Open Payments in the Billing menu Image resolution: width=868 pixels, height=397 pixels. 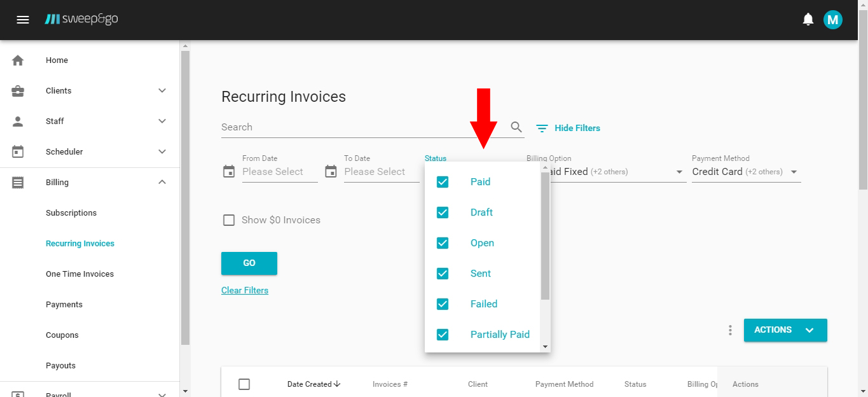(x=64, y=305)
